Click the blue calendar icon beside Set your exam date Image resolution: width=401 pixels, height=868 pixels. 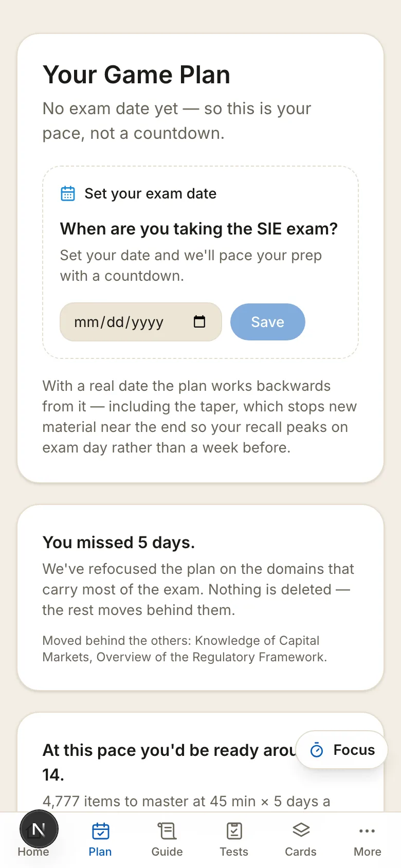(x=68, y=193)
